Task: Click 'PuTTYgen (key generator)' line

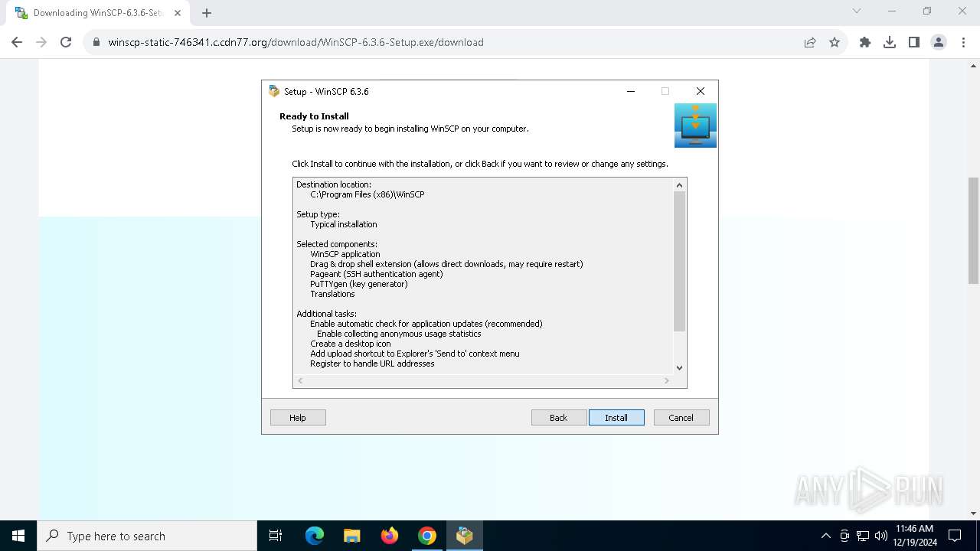Action: pyautogui.click(x=359, y=284)
